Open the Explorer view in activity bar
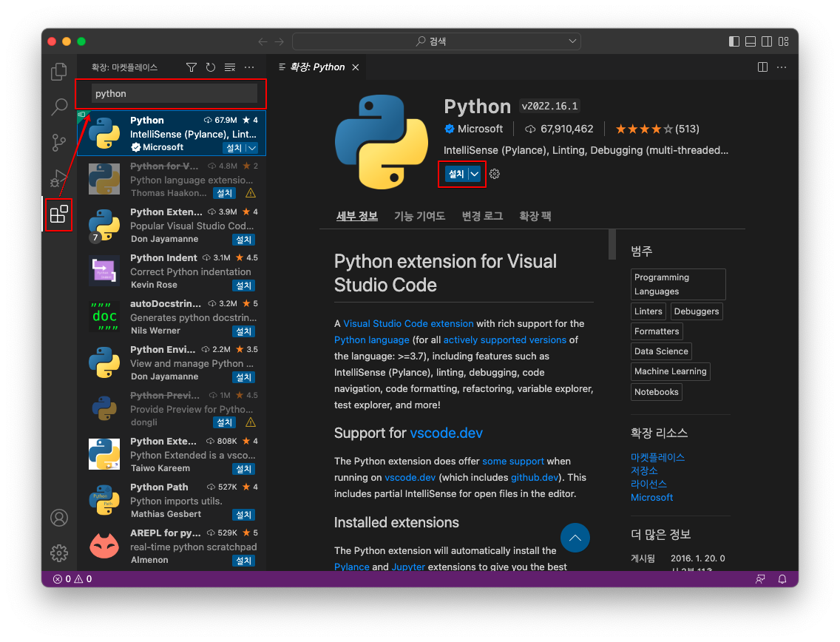 [59, 71]
